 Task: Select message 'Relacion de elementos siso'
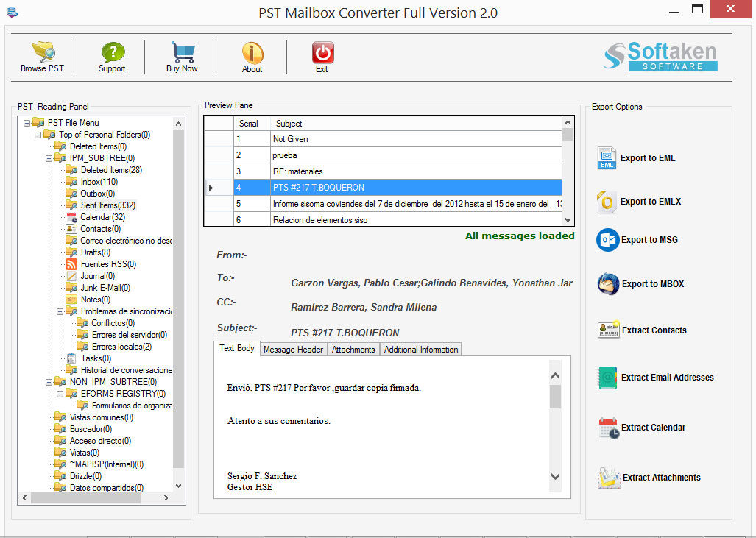click(x=384, y=220)
